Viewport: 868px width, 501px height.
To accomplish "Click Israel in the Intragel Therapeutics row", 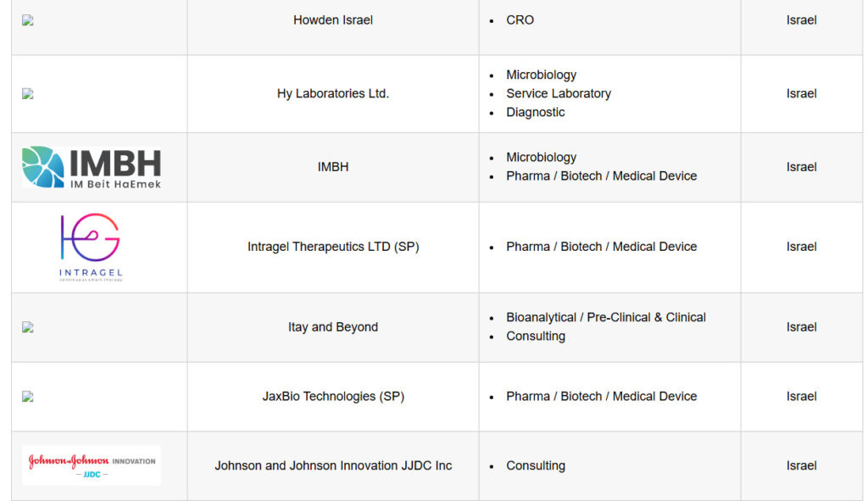I will 802,247.
